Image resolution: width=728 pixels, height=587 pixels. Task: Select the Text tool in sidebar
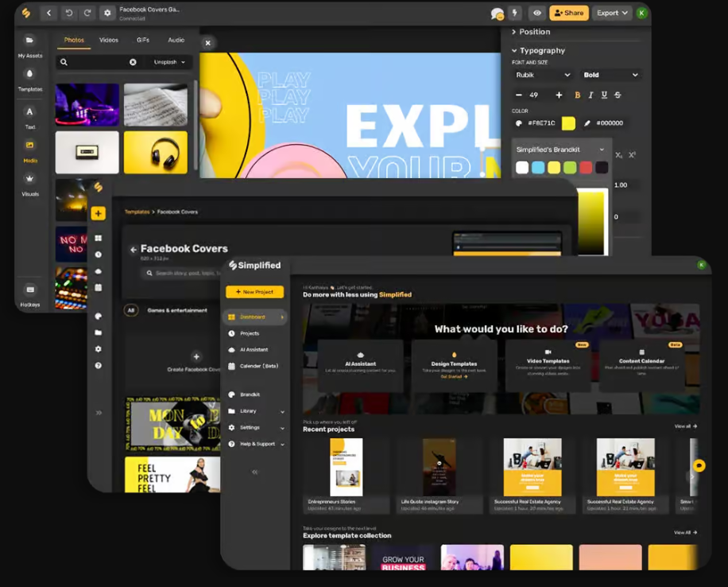click(x=29, y=118)
